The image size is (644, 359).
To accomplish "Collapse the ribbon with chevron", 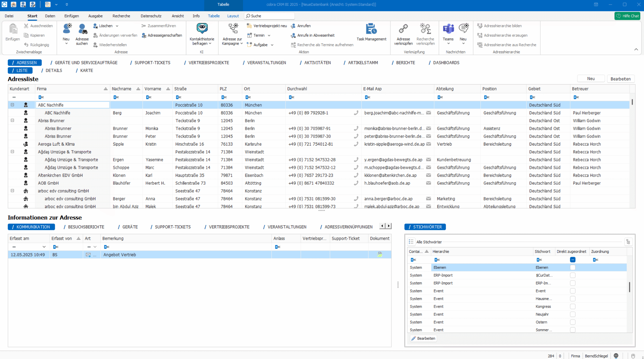I will pyautogui.click(x=636, y=49).
